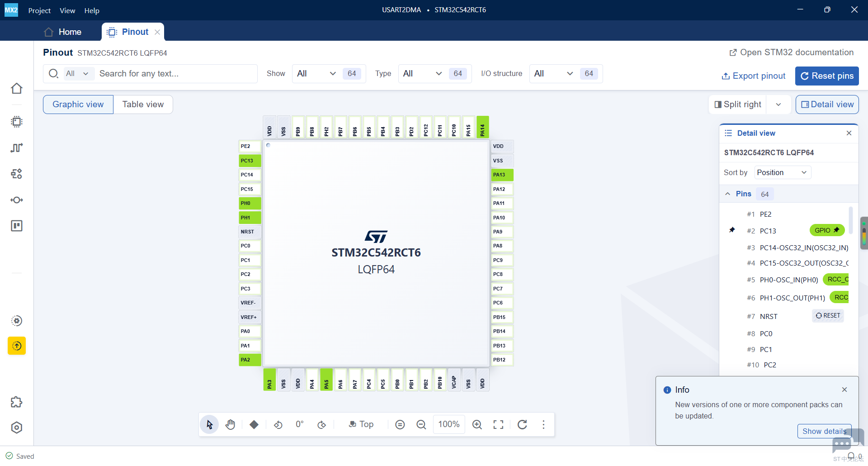Collapse the Pins section
Screen dimensions: 868x466
click(x=728, y=194)
